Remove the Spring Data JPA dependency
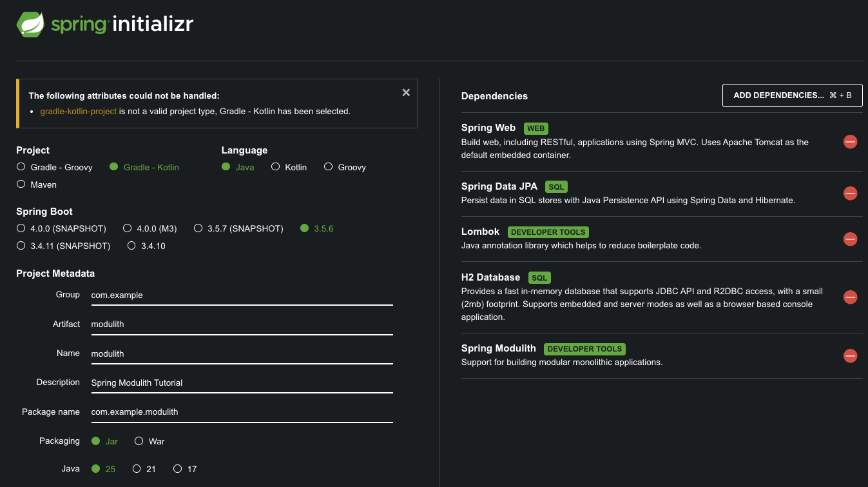 850,193
